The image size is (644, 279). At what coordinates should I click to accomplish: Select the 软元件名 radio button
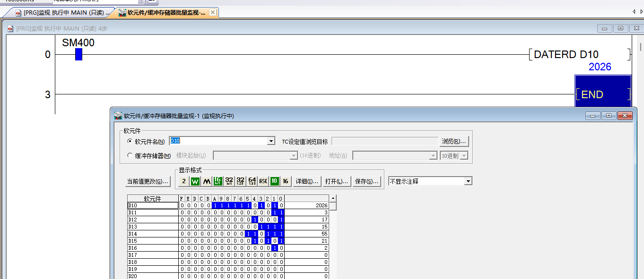[130, 141]
